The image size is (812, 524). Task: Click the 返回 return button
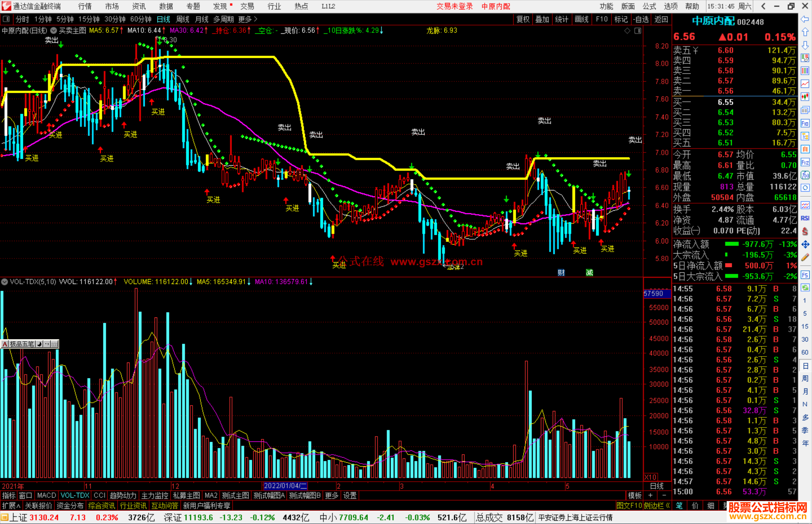661,19
